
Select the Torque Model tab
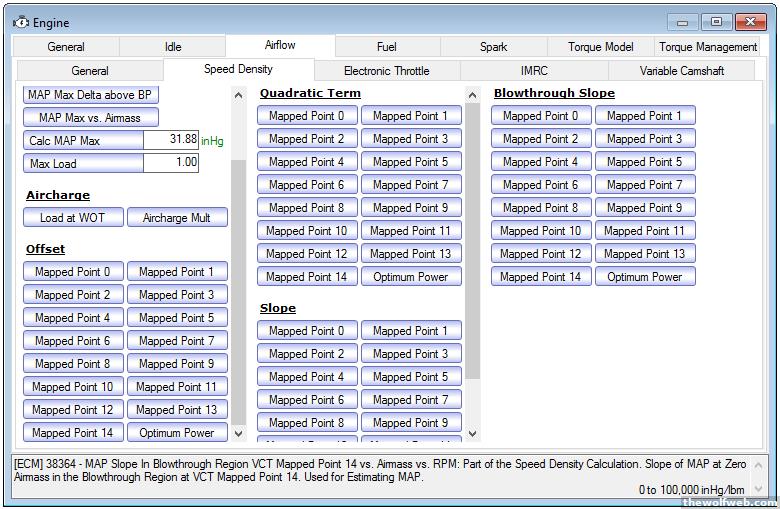600,47
